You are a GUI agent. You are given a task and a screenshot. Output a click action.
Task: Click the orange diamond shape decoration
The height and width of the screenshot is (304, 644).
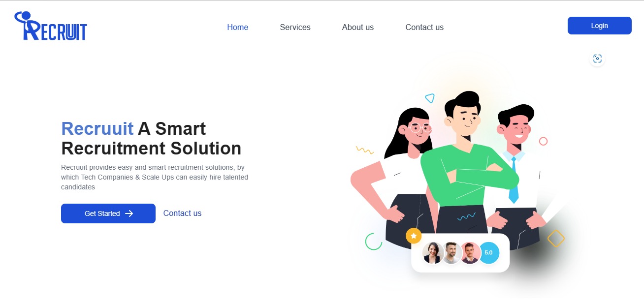pos(556,239)
